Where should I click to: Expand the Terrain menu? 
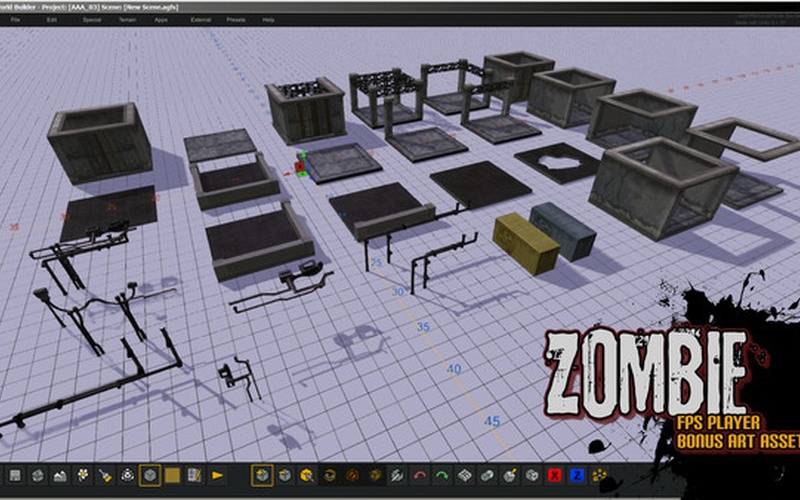(127, 19)
